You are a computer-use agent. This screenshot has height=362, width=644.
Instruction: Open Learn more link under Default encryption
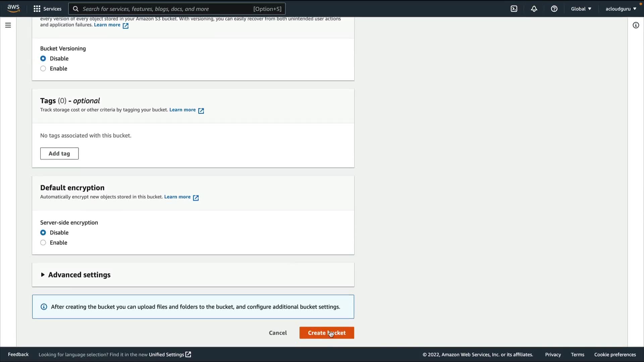pos(177,197)
